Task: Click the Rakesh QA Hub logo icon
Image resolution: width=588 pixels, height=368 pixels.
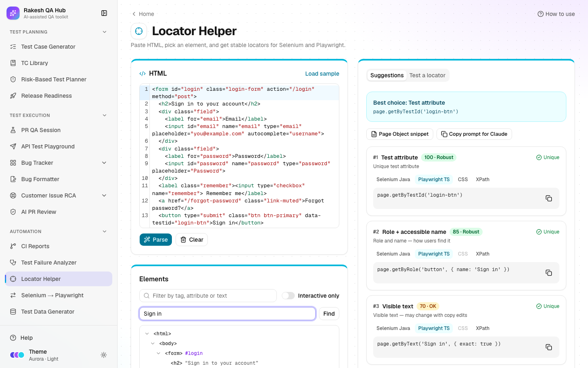Action: [x=13, y=13]
